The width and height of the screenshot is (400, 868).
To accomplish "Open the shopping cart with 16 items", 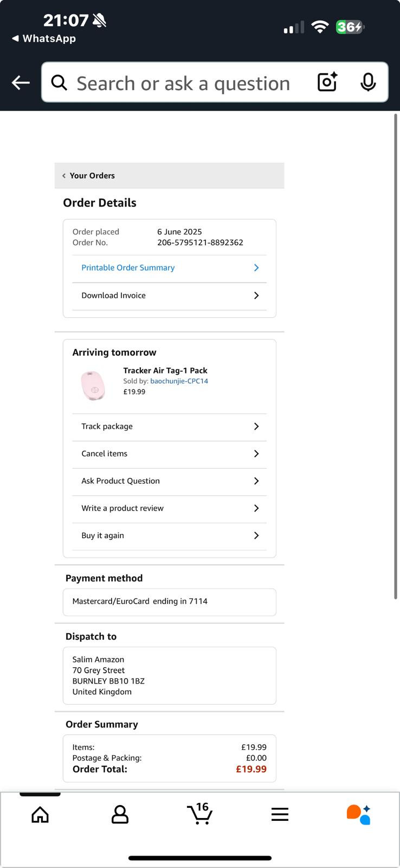I will point(199,814).
